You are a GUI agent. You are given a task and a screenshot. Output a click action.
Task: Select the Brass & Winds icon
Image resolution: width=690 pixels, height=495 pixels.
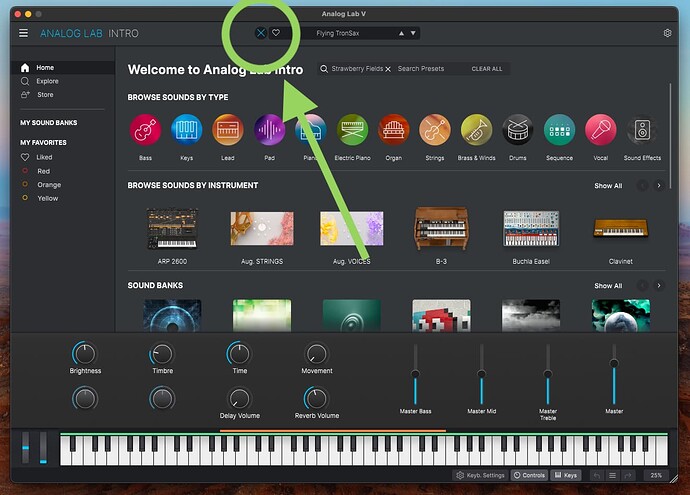coord(476,130)
